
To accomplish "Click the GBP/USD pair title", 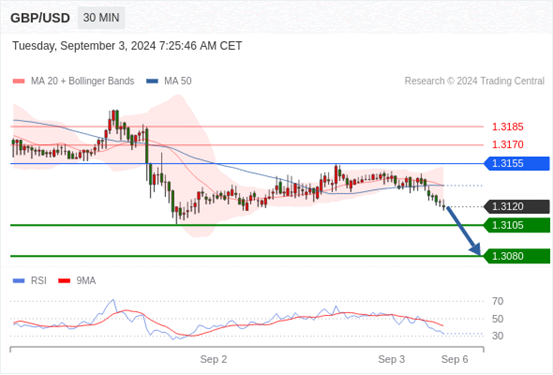I will 40,18.
